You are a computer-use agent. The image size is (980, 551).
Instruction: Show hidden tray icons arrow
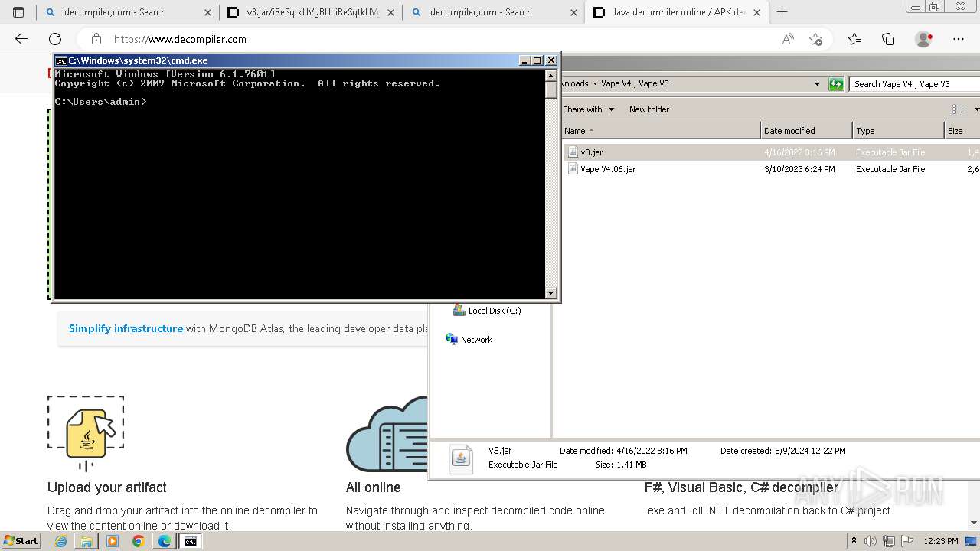pyautogui.click(x=854, y=541)
